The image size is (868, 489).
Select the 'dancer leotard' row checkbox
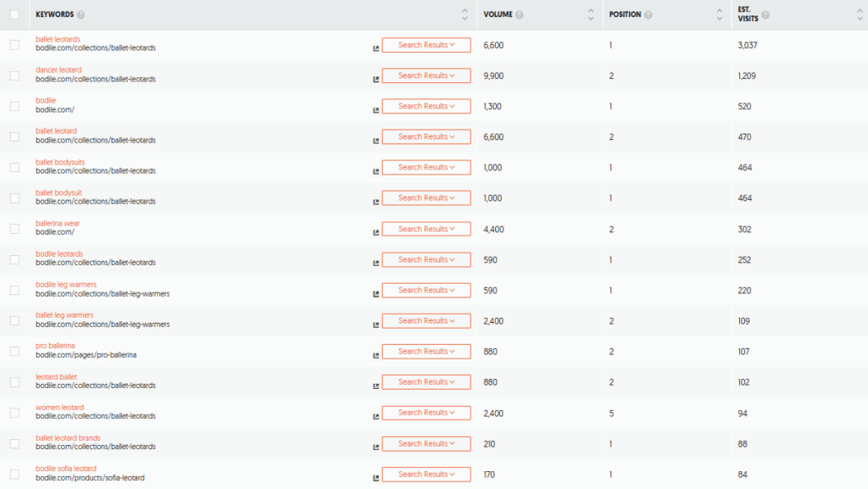point(15,75)
